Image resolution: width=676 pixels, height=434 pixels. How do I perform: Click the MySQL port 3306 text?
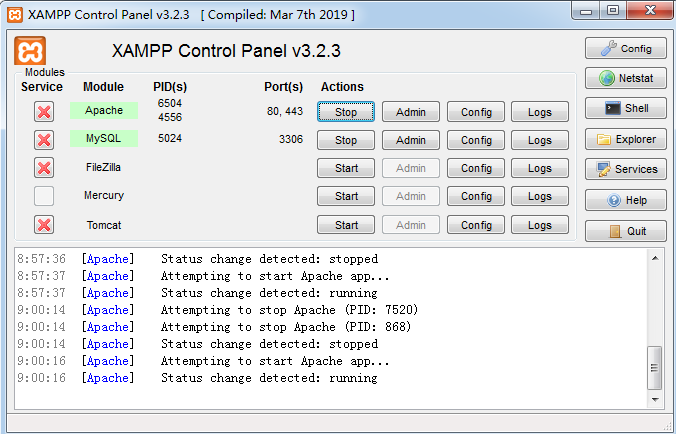291,139
